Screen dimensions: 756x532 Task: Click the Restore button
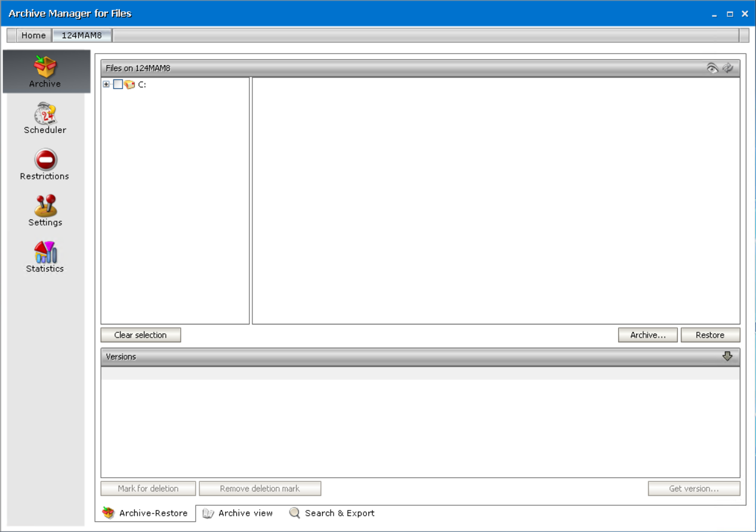[710, 335]
